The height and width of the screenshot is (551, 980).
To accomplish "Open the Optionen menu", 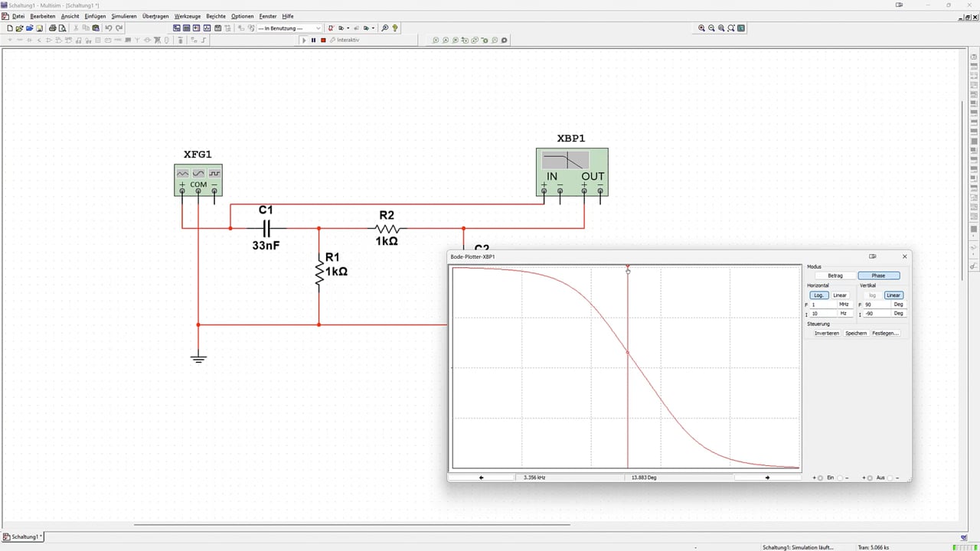I will point(242,16).
